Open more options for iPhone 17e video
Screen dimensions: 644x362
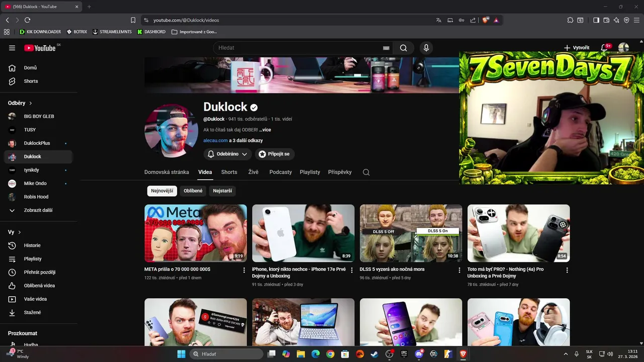352,270
